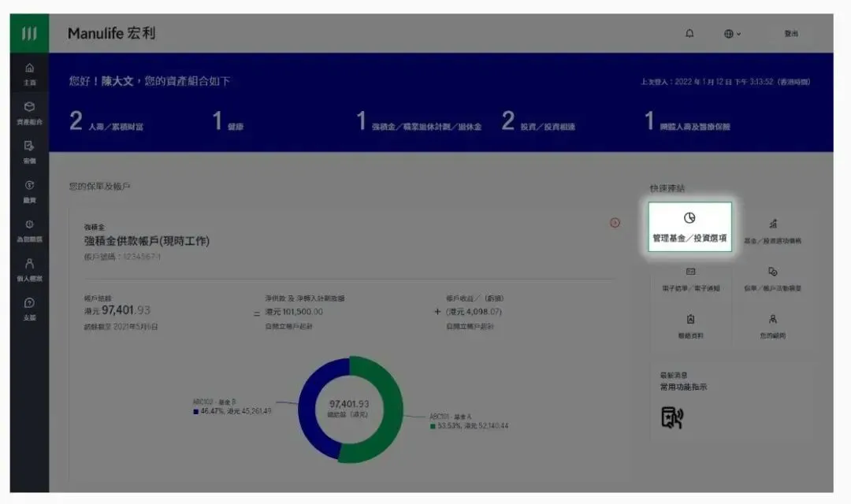Open the sidebar item below 繳費
Viewport: 851px width, 504px height.
(x=29, y=231)
